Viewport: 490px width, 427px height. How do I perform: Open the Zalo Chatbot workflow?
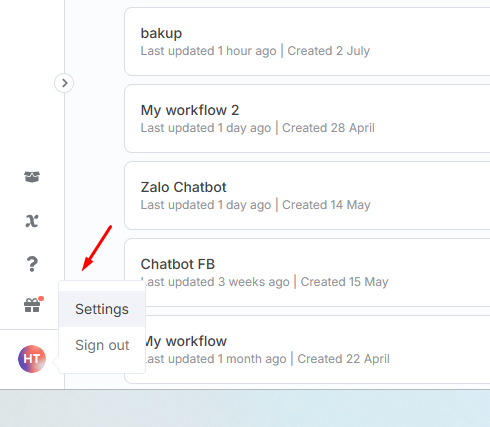[x=183, y=187]
